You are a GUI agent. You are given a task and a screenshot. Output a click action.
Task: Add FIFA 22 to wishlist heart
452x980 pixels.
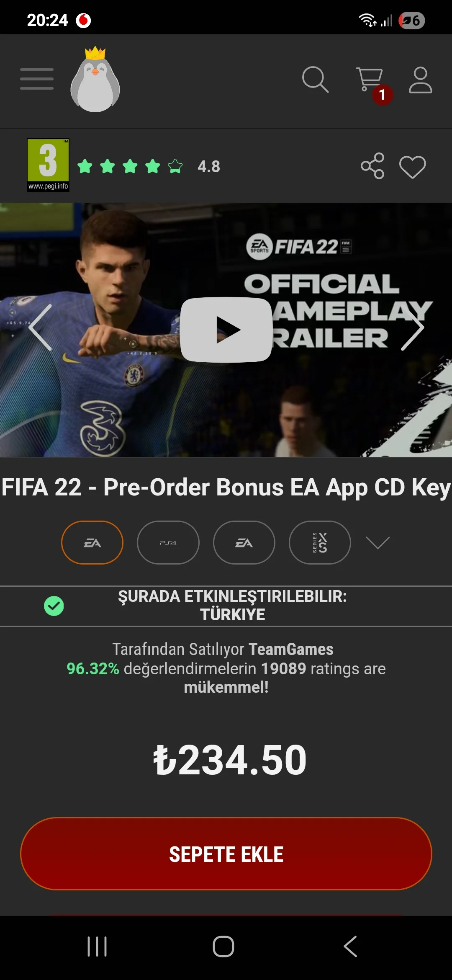(413, 167)
